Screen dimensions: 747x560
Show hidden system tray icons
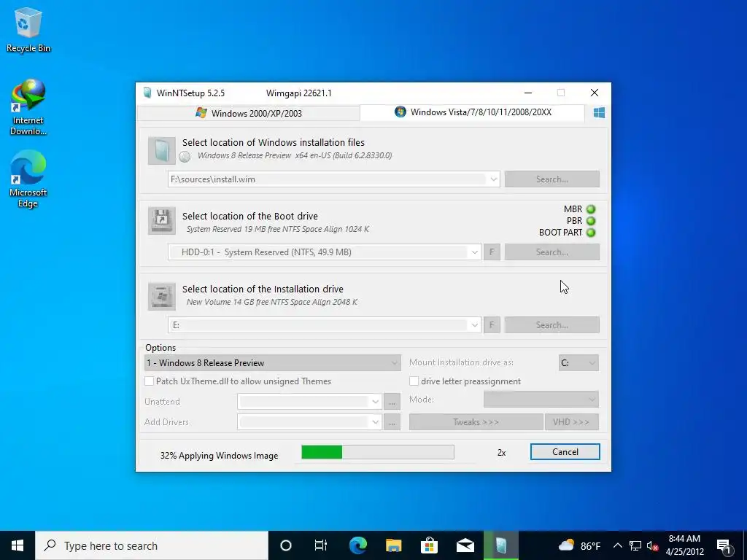617,545
